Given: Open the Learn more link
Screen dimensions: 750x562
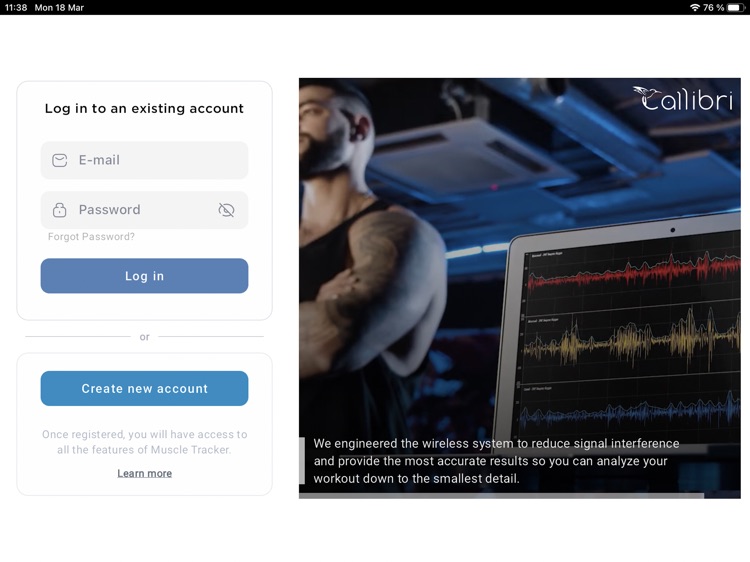Looking at the screenshot, I should 144,473.
